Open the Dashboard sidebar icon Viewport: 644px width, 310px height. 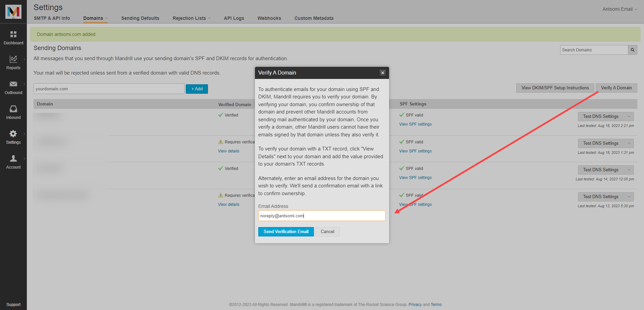[13, 34]
